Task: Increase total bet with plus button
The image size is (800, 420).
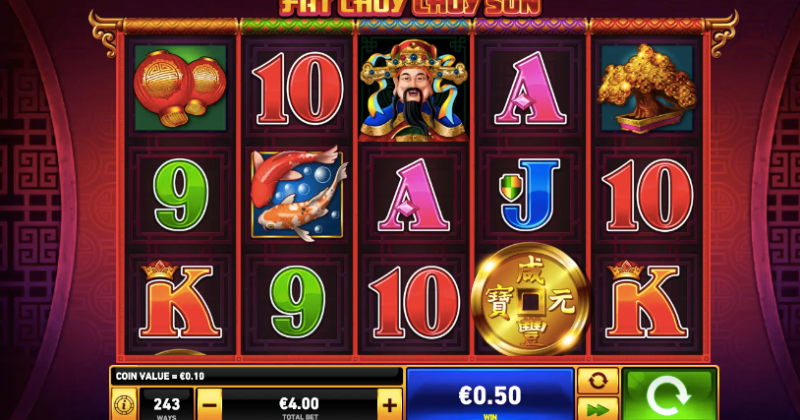Action: [389, 405]
